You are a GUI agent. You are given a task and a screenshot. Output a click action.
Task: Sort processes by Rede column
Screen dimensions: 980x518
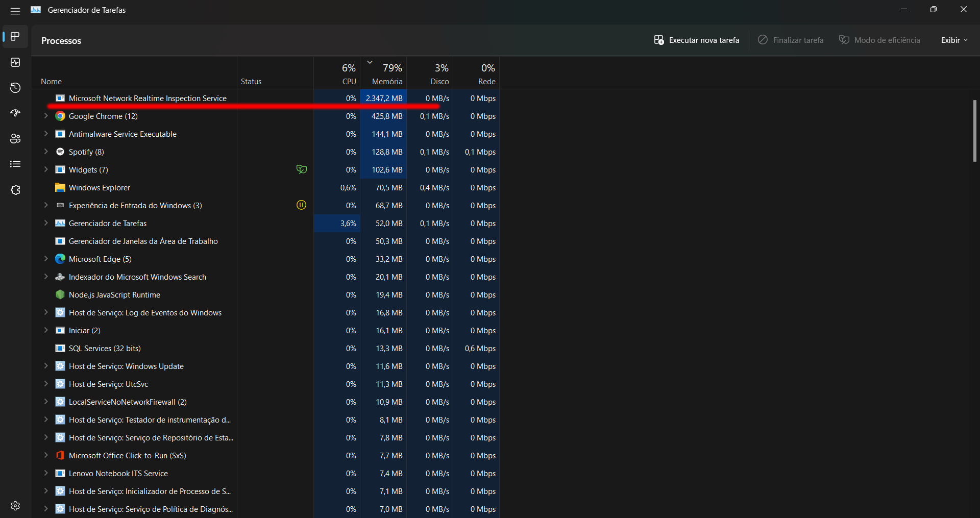[476, 73]
